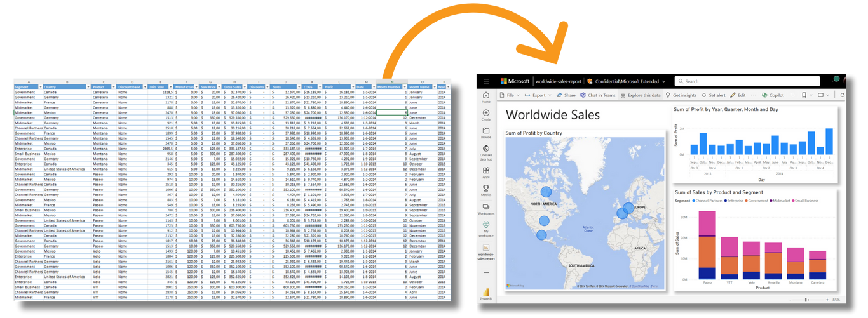Viewport: 868px width, 318px height.
Task: Click the Sum of Profit by Country title
Action: pyautogui.click(x=533, y=133)
